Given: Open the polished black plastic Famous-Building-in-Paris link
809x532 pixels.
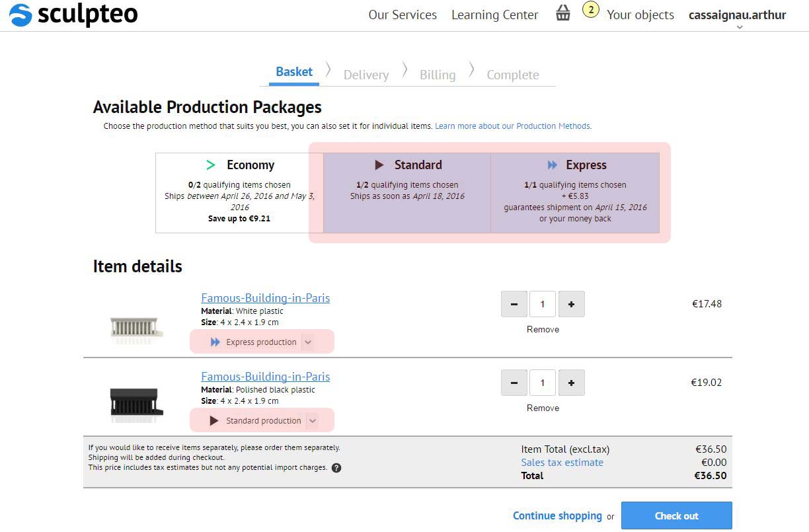Looking at the screenshot, I should click(x=266, y=377).
